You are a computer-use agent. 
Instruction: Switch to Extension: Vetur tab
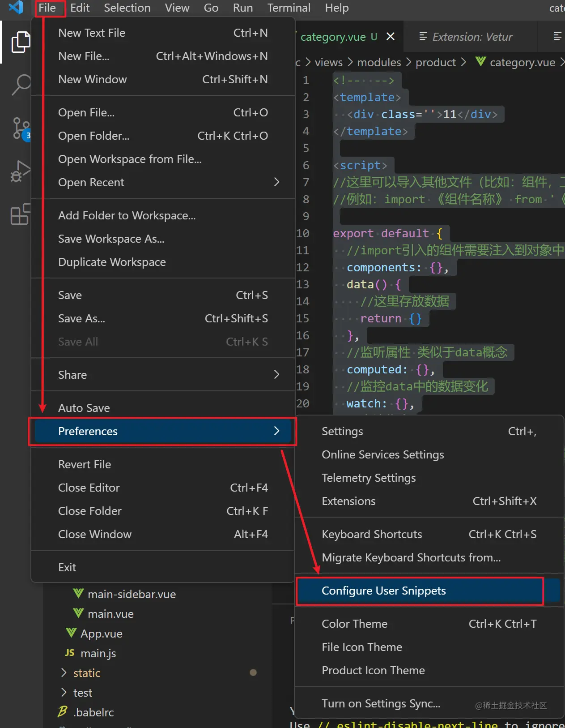click(x=470, y=37)
